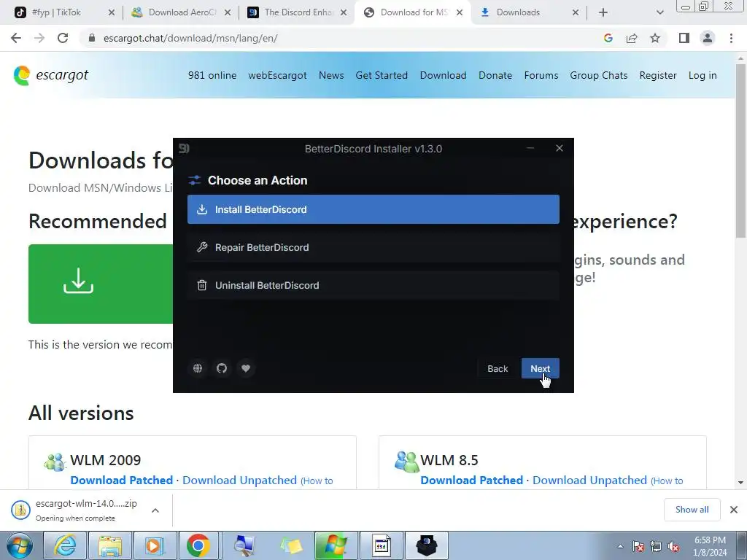Switch to the #fyp TikTok tab
The image size is (747, 560).
coord(64,12)
